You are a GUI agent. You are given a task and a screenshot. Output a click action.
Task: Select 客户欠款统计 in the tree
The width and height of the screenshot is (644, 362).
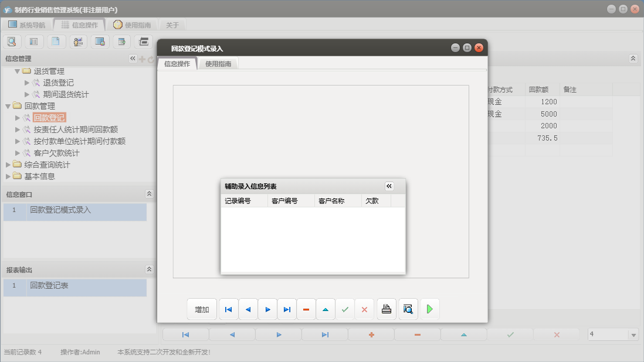pyautogui.click(x=56, y=153)
